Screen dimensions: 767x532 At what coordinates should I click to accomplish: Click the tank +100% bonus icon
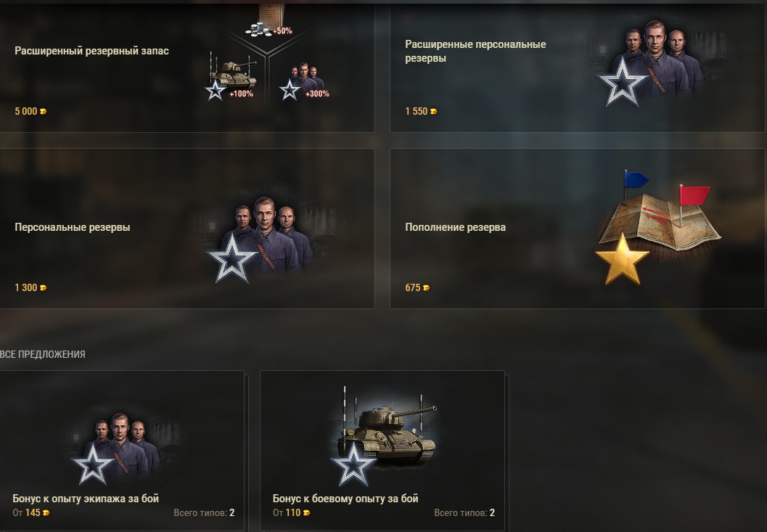(231, 76)
